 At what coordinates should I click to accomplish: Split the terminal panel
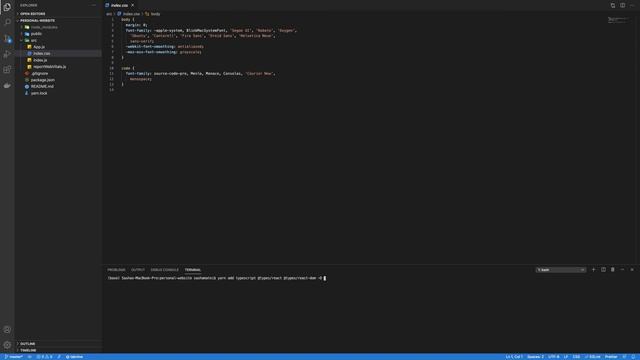(x=603, y=270)
